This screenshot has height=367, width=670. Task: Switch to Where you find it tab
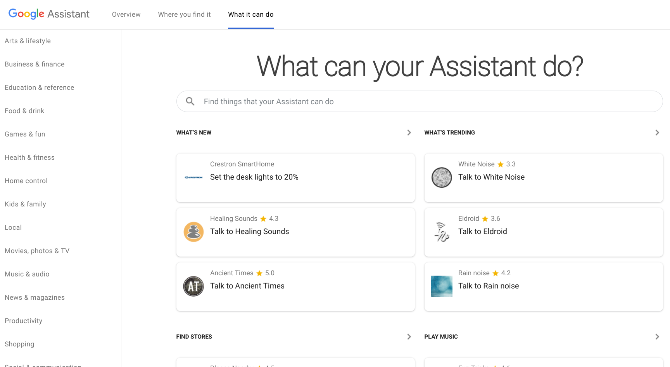coord(184,15)
